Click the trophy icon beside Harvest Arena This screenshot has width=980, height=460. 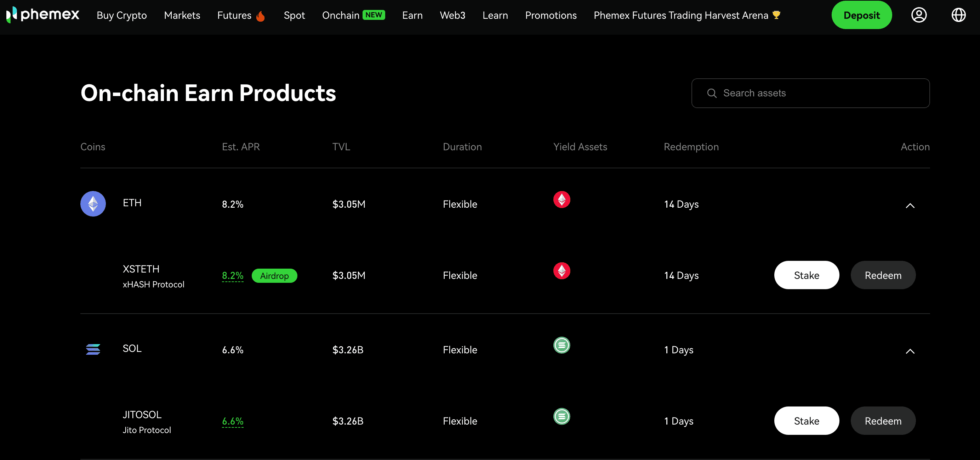click(x=776, y=15)
